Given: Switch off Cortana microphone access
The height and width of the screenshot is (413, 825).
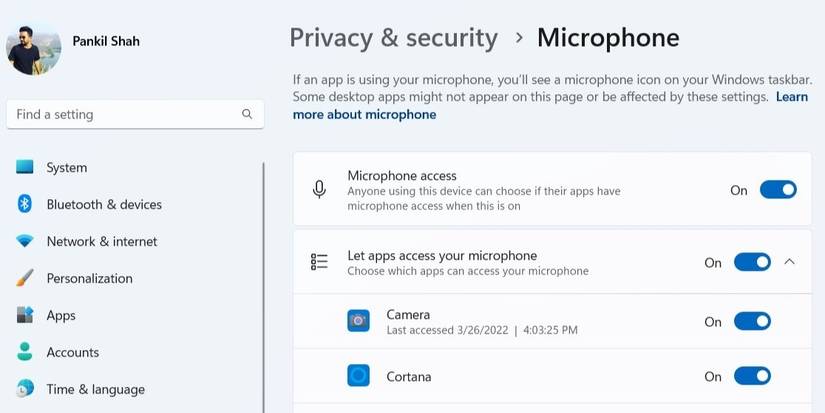Looking at the screenshot, I should click(752, 376).
